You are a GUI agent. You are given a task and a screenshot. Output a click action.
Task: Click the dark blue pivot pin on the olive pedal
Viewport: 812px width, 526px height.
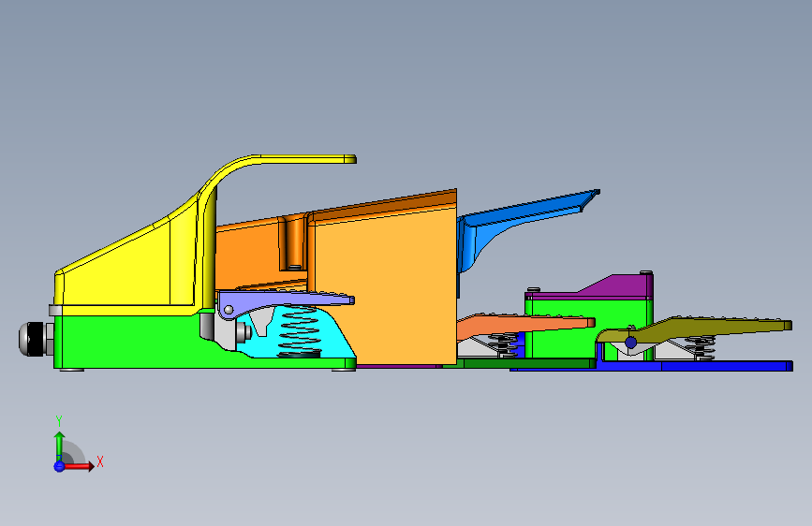coord(630,343)
